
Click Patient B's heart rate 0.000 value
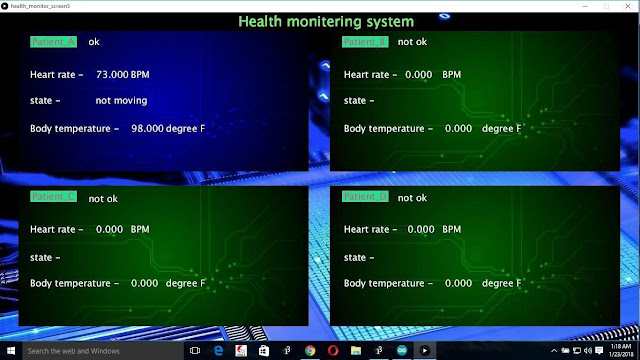[418, 75]
